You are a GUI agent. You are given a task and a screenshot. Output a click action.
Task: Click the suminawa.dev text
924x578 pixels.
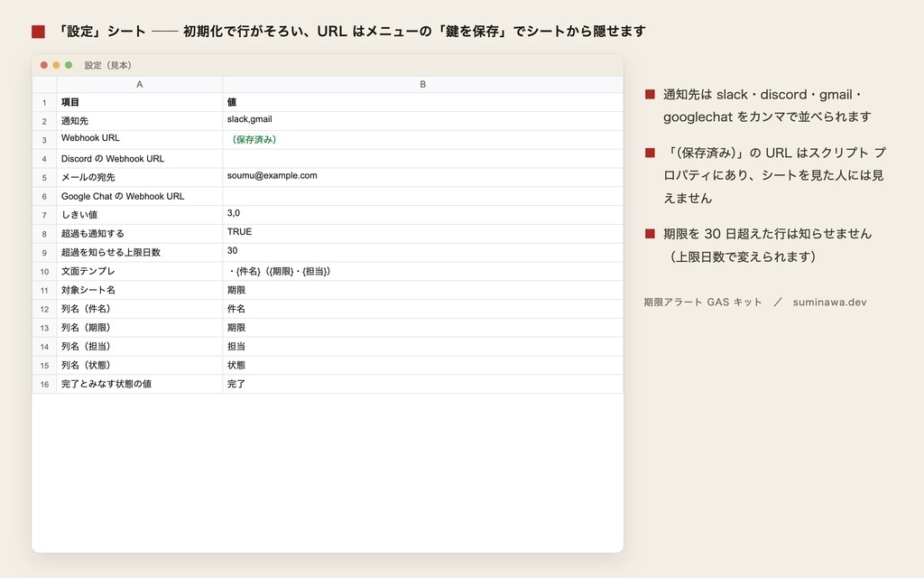click(x=829, y=302)
